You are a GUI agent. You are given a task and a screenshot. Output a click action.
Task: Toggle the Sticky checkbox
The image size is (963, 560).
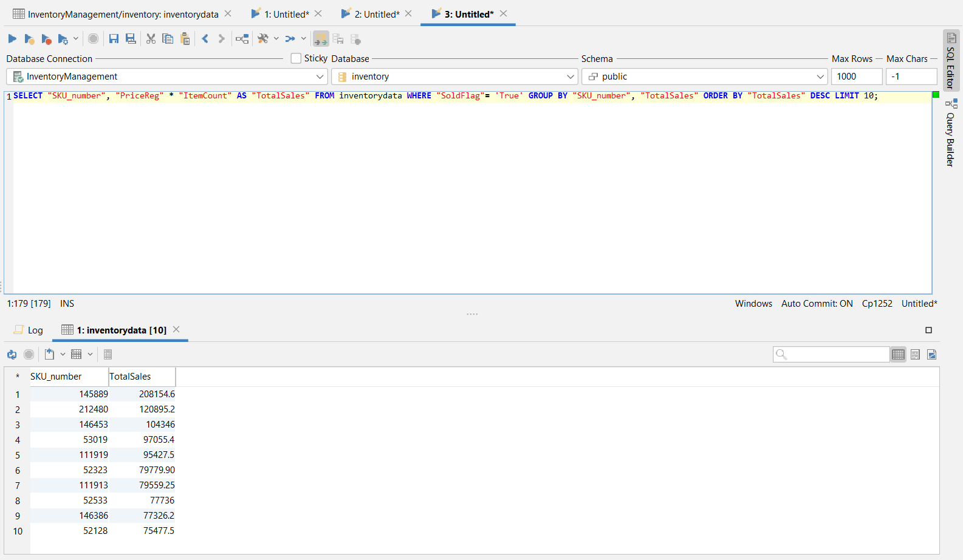(296, 58)
